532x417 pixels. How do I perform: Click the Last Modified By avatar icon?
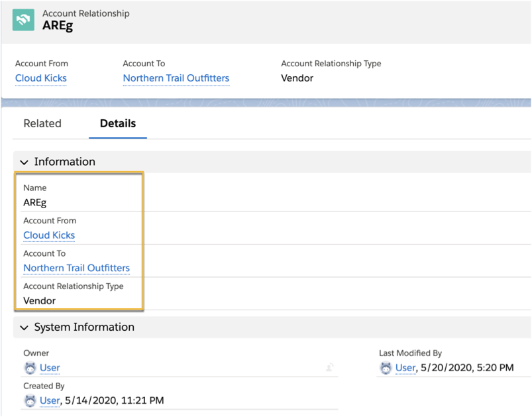(x=386, y=368)
